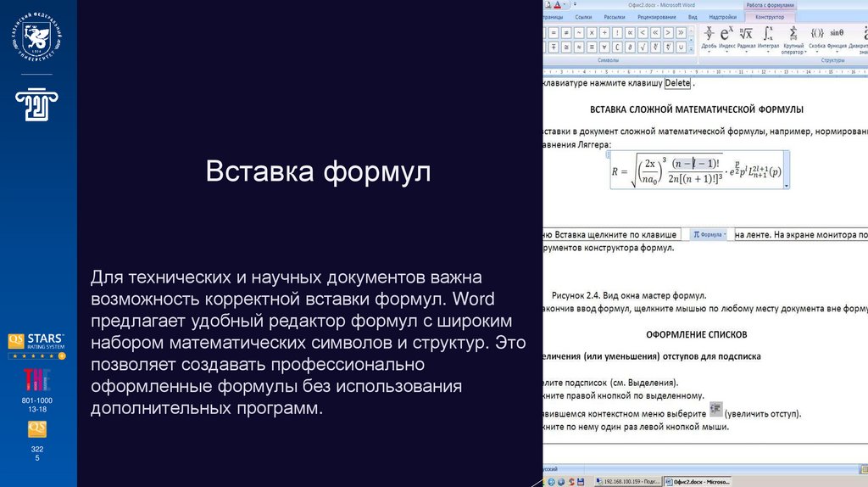Insert the multiplication sign symbol
This screenshot has width=868, height=487.
pos(592,33)
